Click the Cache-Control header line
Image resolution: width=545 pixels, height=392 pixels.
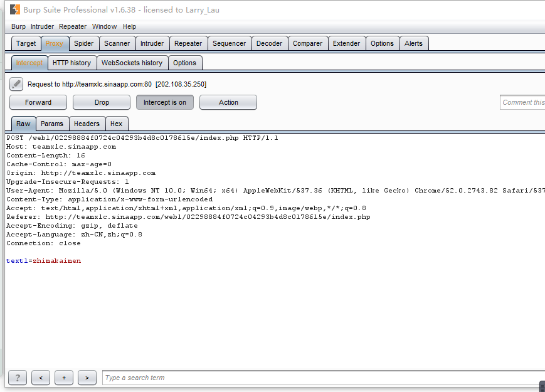59,164
